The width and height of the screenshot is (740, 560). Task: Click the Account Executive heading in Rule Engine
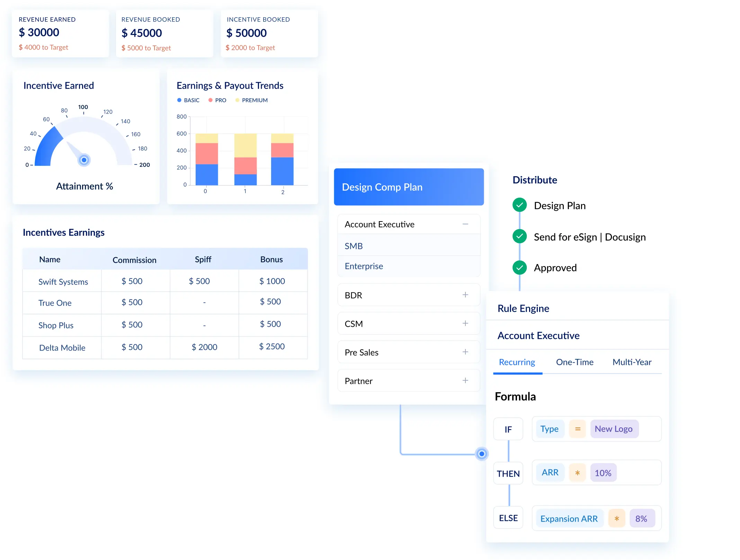(538, 335)
